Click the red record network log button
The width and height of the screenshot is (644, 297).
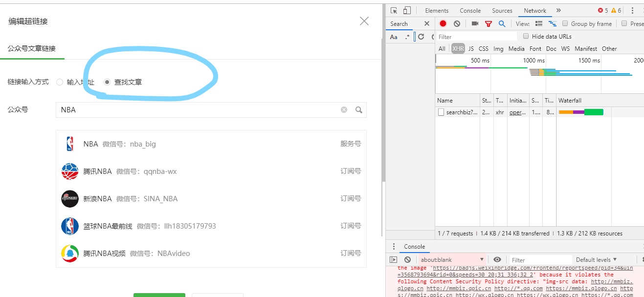pos(443,23)
